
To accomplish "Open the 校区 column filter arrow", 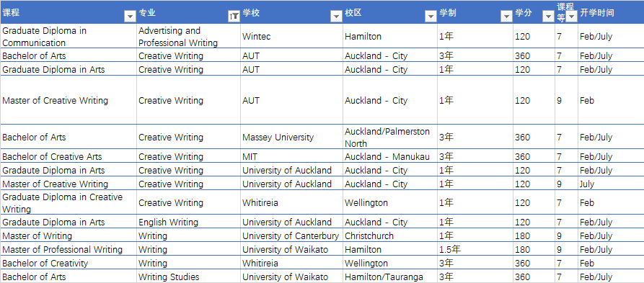I will click(431, 17).
